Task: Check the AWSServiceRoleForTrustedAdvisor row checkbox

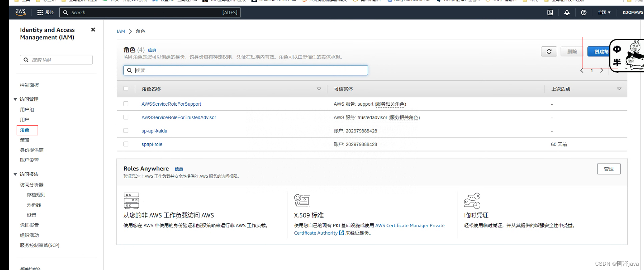Action: (126, 117)
